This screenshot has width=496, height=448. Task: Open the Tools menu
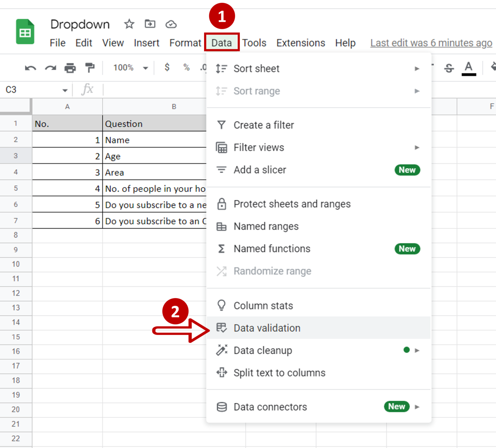[254, 43]
